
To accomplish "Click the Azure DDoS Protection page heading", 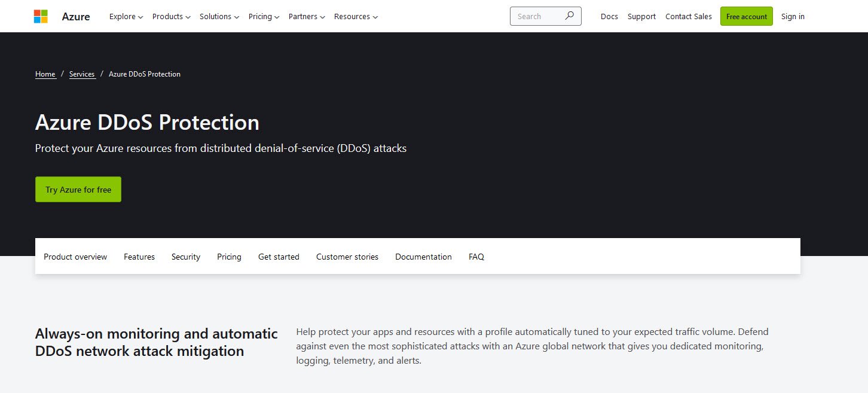I will pyautogui.click(x=147, y=123).
